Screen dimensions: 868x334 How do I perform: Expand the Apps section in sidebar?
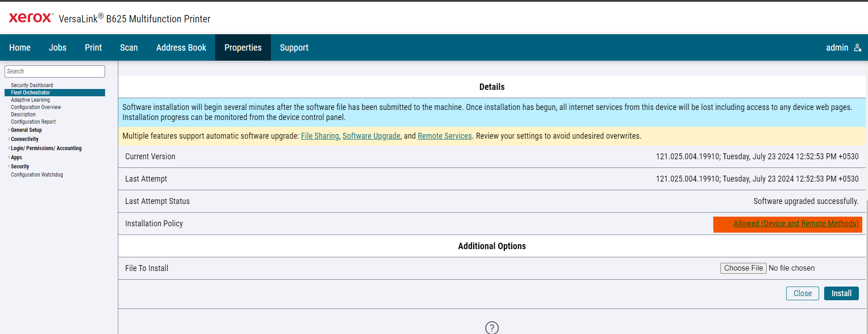[x=16, y=157]
